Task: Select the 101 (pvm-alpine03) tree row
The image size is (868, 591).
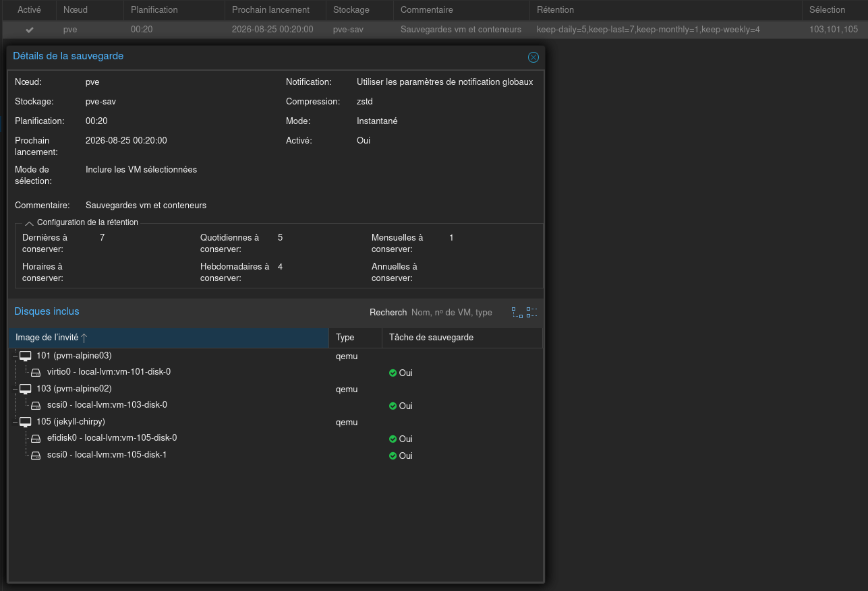Action: point(275,356)
